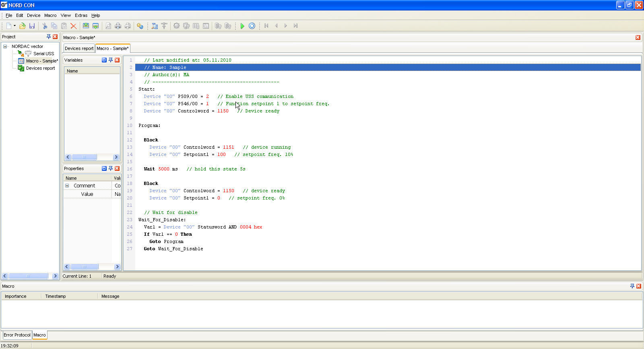Open the Edit menu
The image size is (644, 349).
19,15
